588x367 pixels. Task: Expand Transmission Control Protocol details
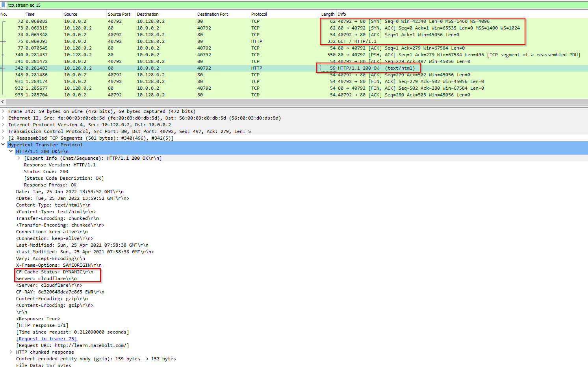coord(4,131)
